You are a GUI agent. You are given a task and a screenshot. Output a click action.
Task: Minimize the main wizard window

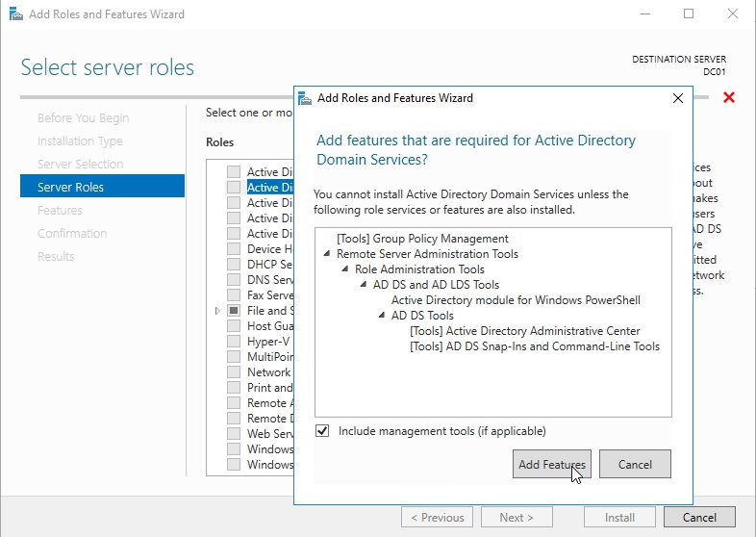(644, 14)
